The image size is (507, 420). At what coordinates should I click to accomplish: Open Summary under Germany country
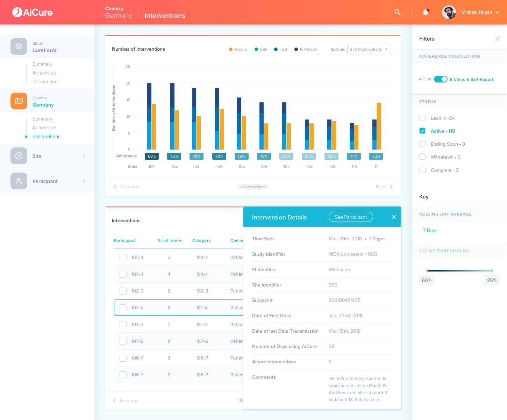tap(42, 119)
